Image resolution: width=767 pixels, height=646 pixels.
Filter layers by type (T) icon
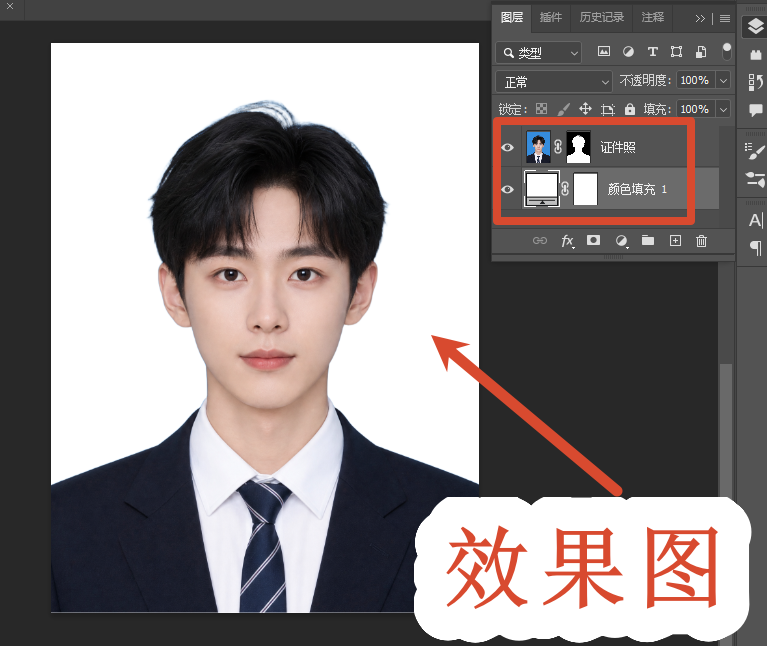653,51
